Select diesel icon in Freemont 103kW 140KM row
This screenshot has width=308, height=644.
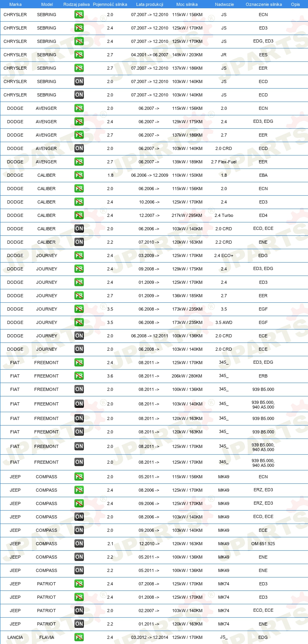tap(79, 404)
